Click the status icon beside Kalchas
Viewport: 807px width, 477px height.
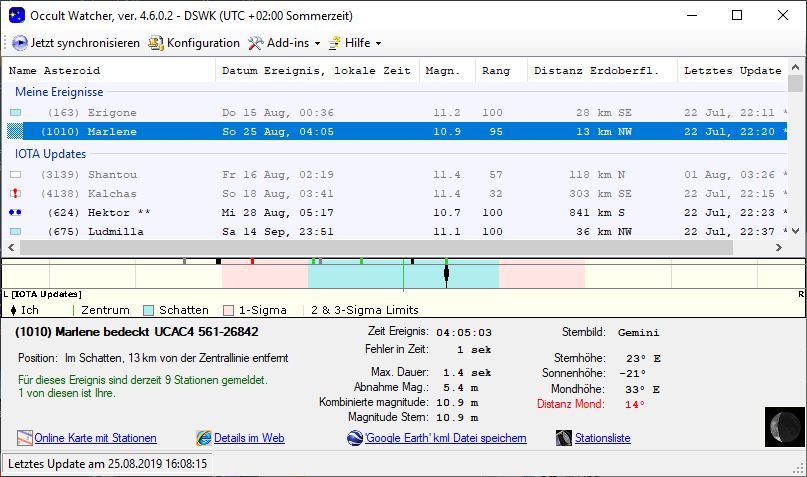(15, 193)
